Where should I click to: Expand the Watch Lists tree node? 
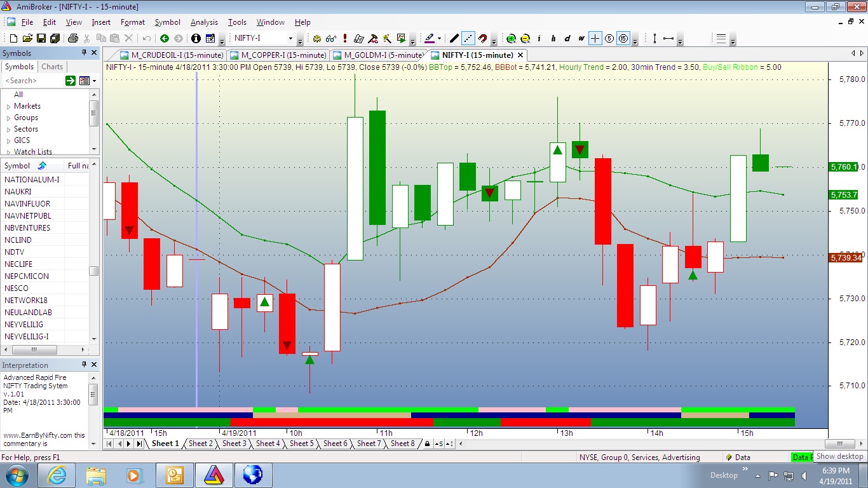coord(8,152)
